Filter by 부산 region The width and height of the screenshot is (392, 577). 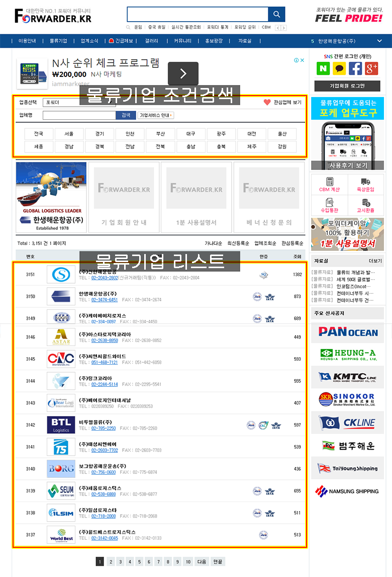[x=160, y=134]
